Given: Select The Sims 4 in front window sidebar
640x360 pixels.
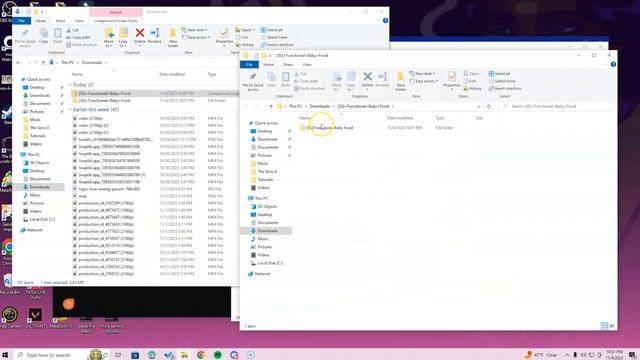Looking at the screenshot, I should click(x=267, y=171).
